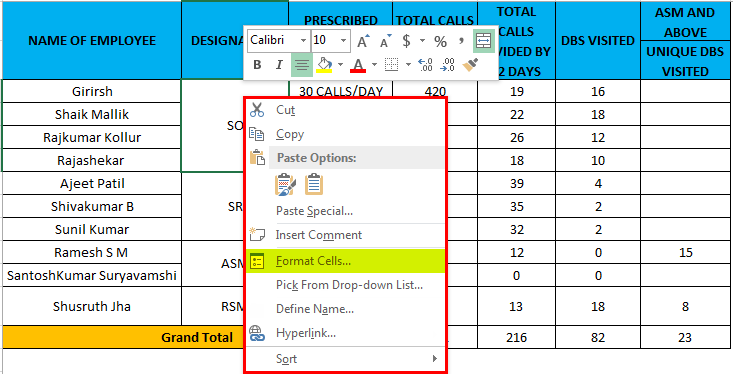Select Insert Comment menu entry
Viewport: 733px width, 374px height.
(x=345, y=235)
